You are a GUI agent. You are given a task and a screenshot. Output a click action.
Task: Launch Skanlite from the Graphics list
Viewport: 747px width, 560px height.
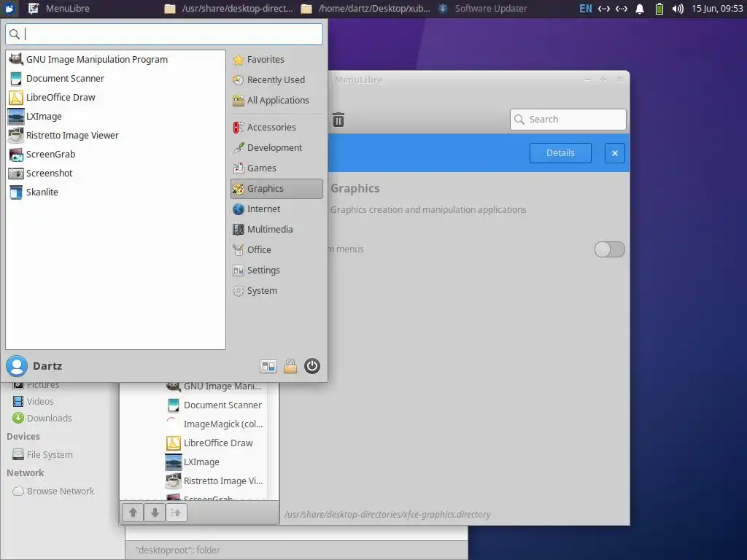coord(115,192)
